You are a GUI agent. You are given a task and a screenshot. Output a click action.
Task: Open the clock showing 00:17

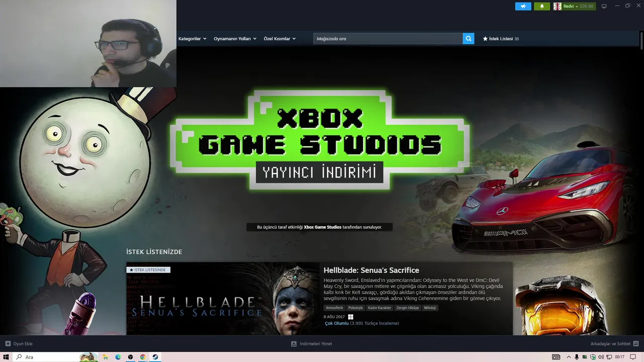(620, 357)
